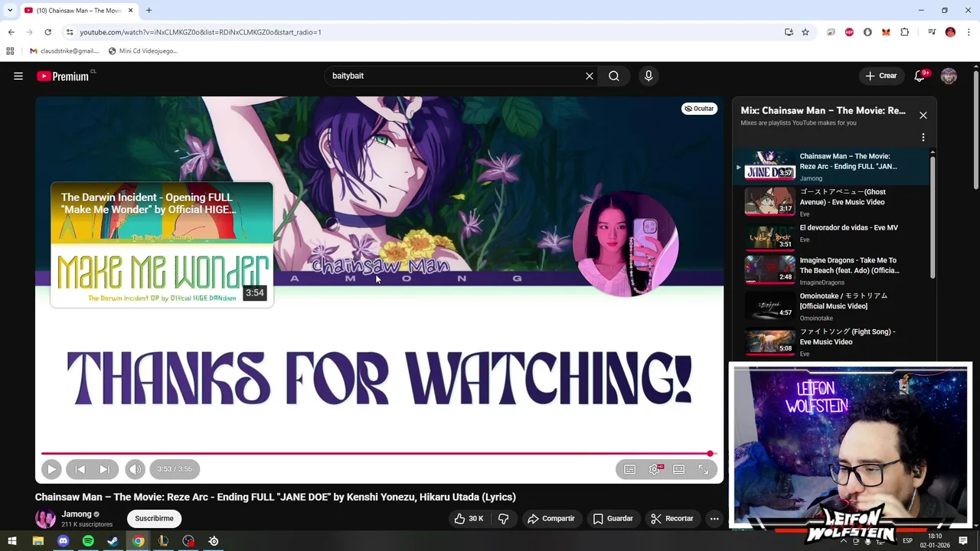980x551 pixels.
Task: Clip the video with Recortar
Action: point(672,518)
